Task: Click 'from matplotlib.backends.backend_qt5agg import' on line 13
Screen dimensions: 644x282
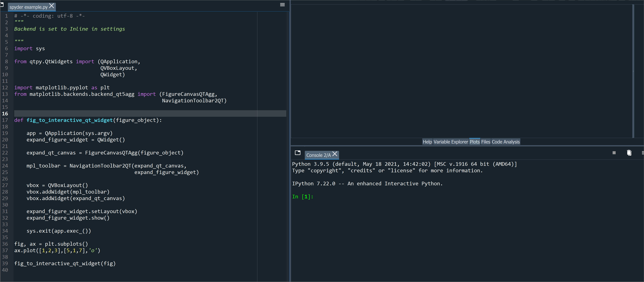Action: click(85, 94)
